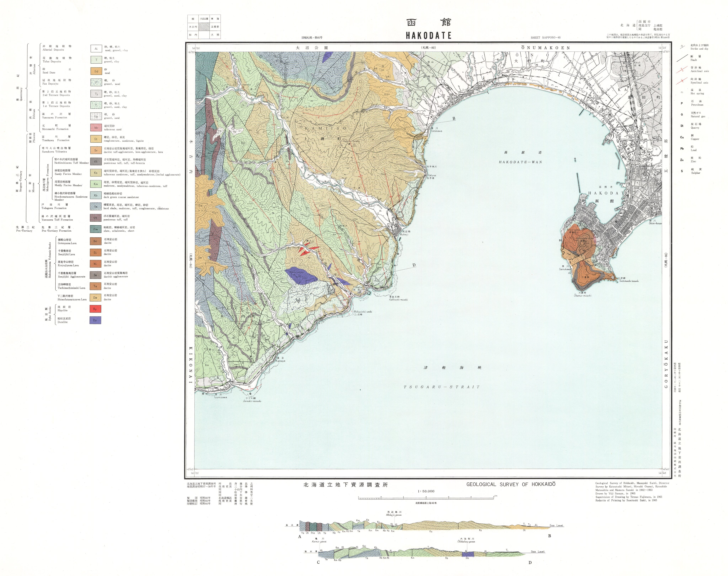Click the Alluvial Deposits 'Al' legend box

click(x=96, y=49)
